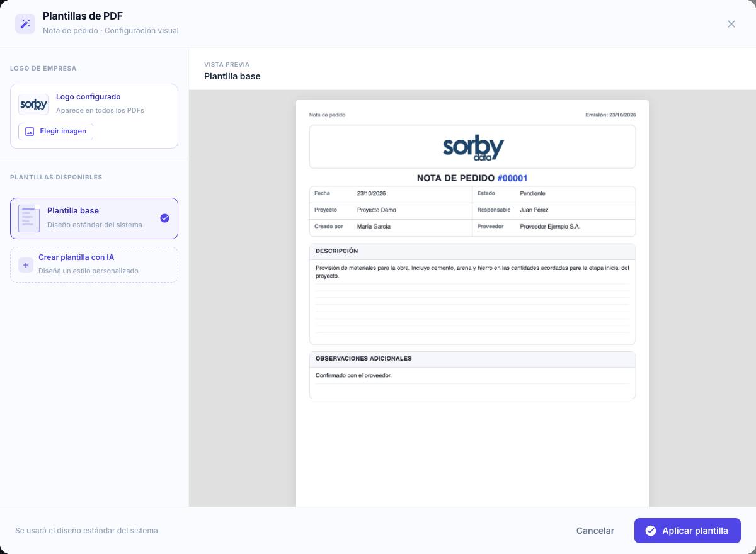The image size is (756, 554).
Task: Click the María García cell
Action: click(374, 227)
